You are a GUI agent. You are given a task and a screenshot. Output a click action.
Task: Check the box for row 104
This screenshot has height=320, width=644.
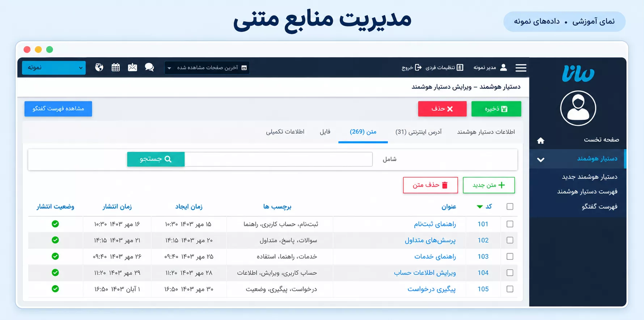tap(510, 273)
